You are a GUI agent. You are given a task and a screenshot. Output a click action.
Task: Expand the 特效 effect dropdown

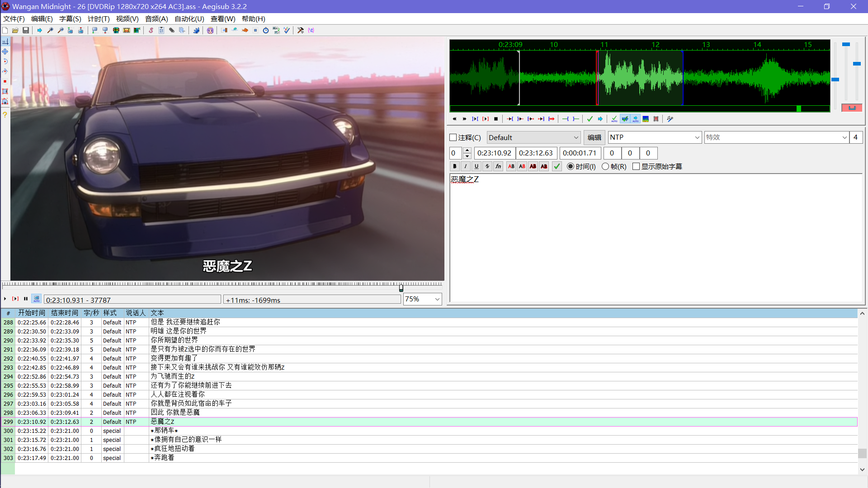(x=844, y=137)
